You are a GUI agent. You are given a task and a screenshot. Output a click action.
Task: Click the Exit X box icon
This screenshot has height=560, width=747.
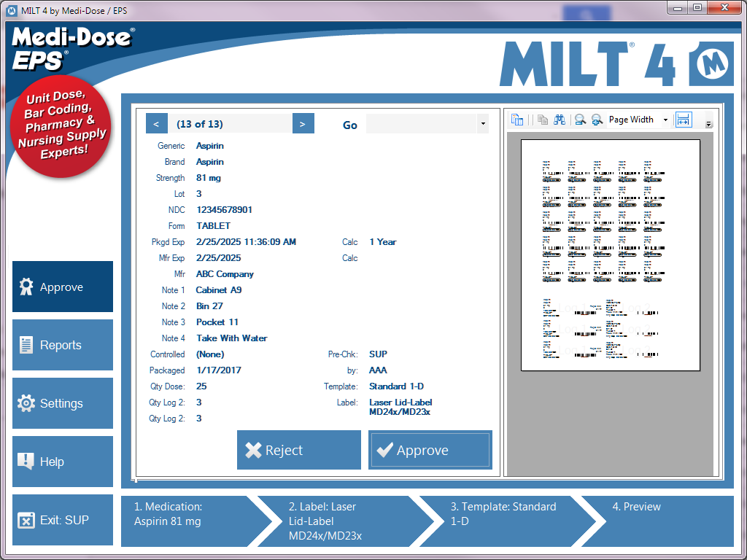point(26,520)
